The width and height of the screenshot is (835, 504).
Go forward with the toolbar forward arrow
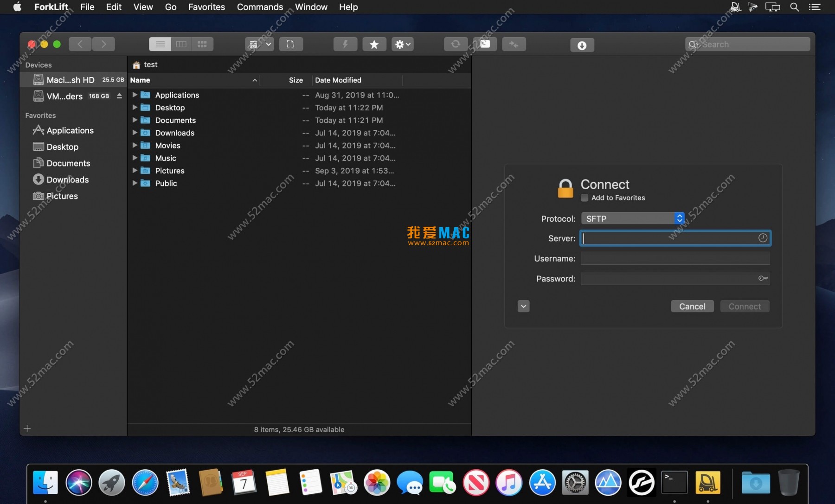click(x=103, y=44)
